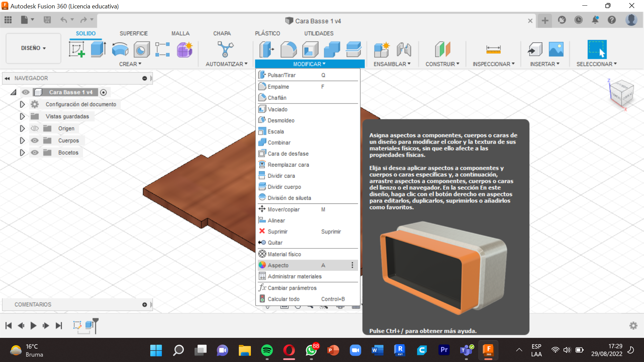
Task: Click the Save disk icon
Action: (47, 20)
